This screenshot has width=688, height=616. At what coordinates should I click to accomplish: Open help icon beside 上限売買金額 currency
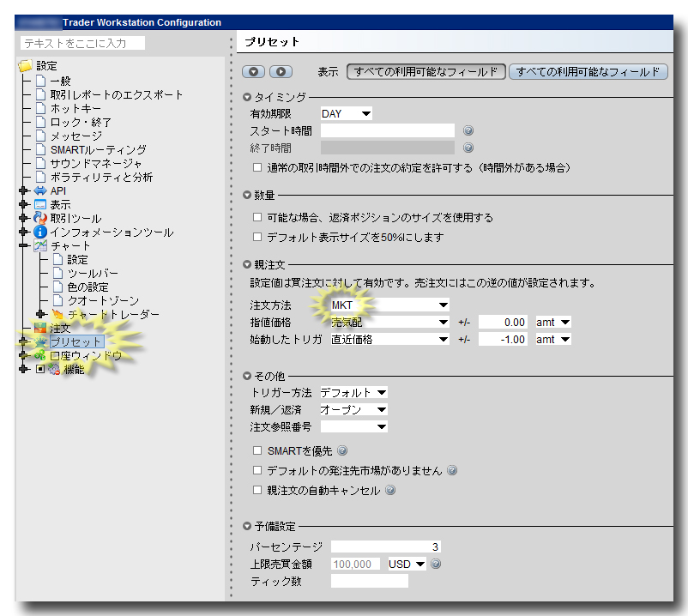coord(436,564)
